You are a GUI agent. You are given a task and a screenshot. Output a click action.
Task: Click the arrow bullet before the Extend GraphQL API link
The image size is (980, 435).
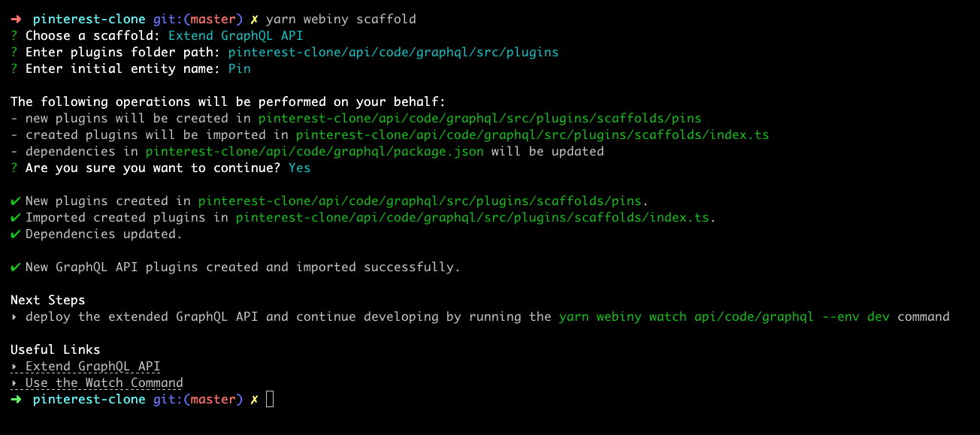14,367
